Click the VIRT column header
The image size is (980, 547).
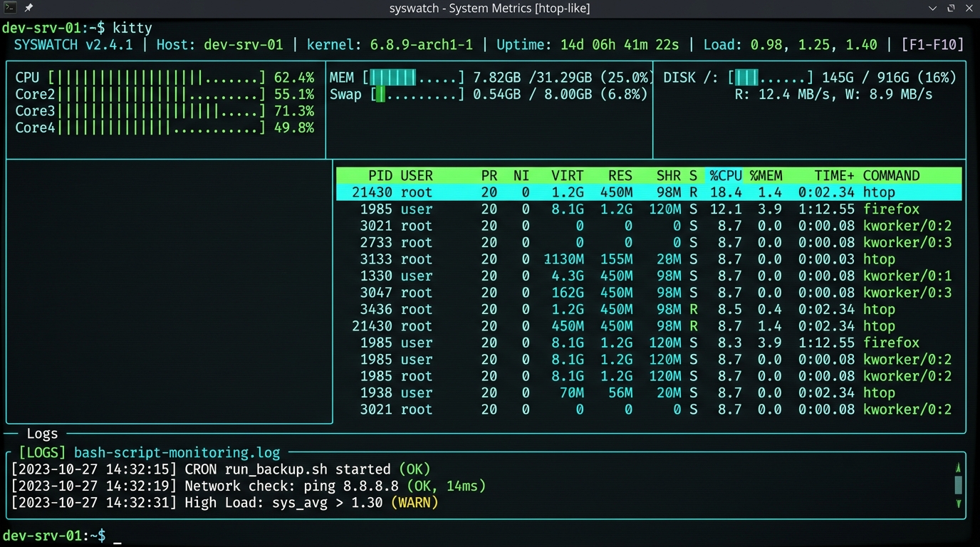tap(567, 175)
